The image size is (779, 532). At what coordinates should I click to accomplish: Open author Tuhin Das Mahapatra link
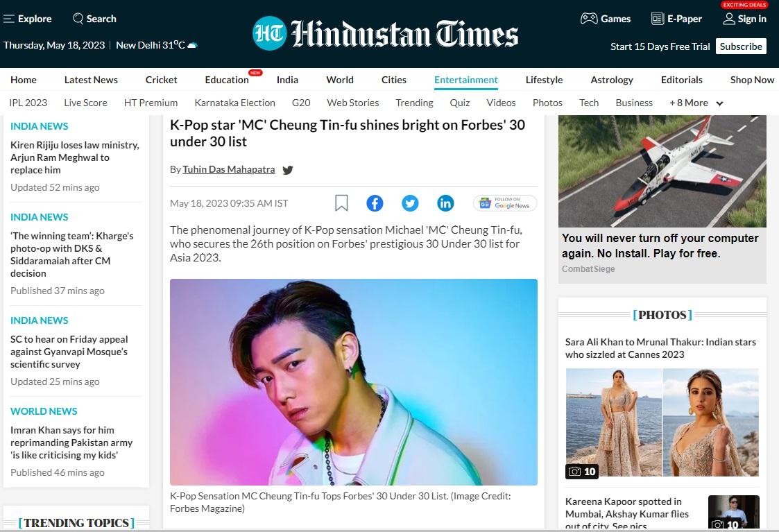pyautogui.click(x=228, y=169)
